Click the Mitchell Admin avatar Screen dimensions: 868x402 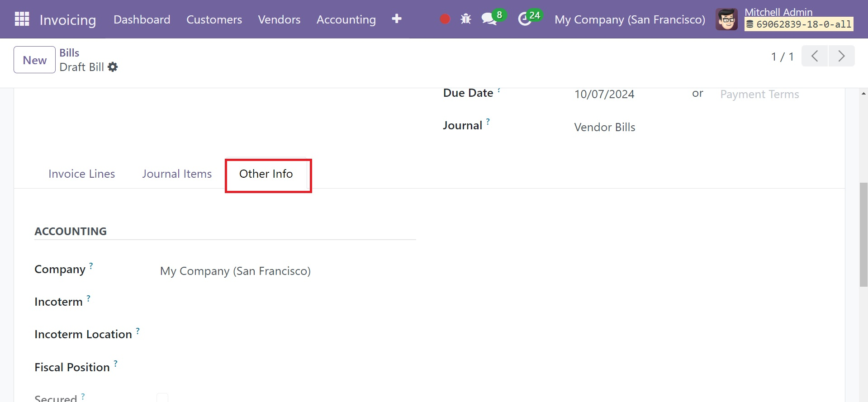click(x=726, y=19)
